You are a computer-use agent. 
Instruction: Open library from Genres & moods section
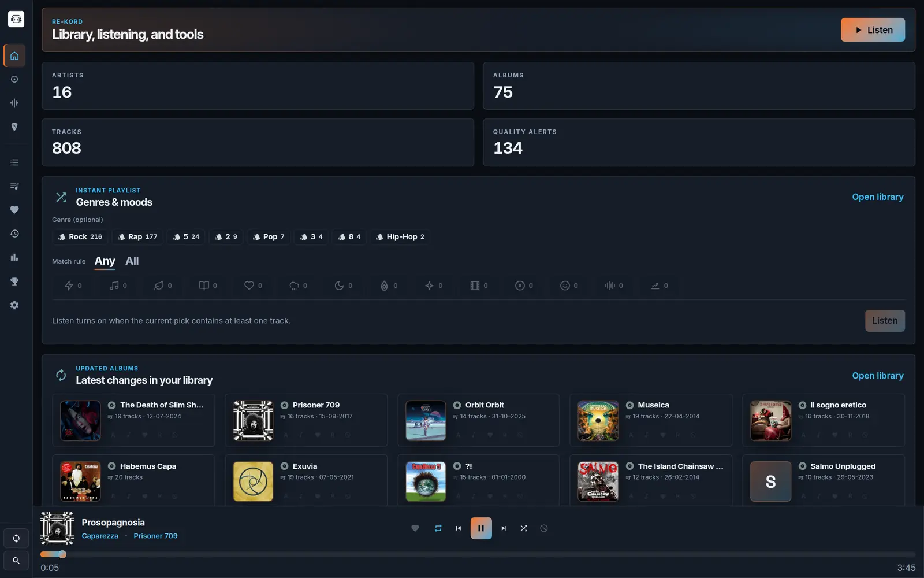point(878,197)
